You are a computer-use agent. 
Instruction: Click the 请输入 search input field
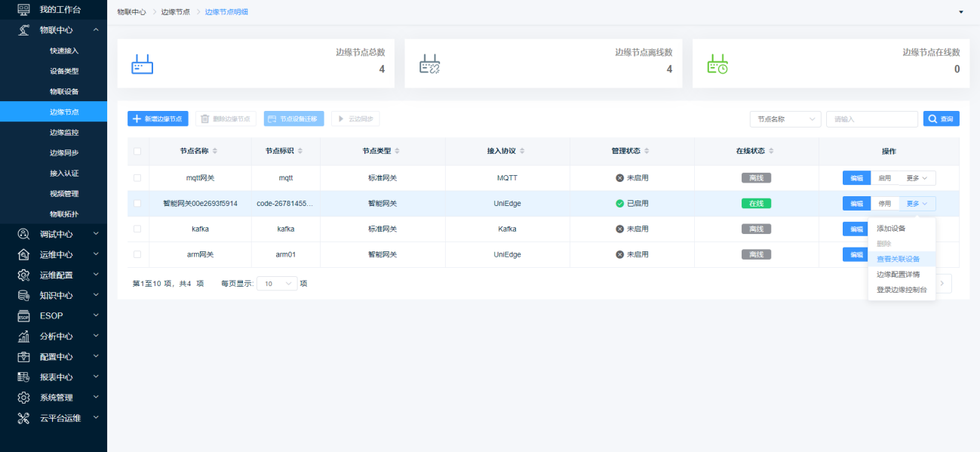871,119
